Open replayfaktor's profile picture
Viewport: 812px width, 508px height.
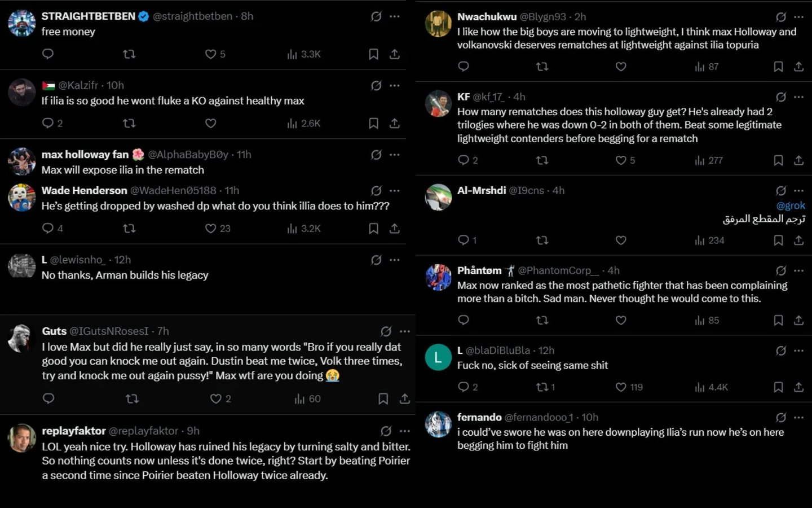coord(22,438)
